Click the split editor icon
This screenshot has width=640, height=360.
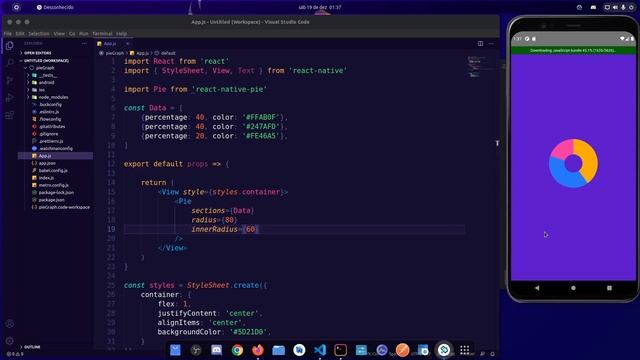tap(480, 43)
